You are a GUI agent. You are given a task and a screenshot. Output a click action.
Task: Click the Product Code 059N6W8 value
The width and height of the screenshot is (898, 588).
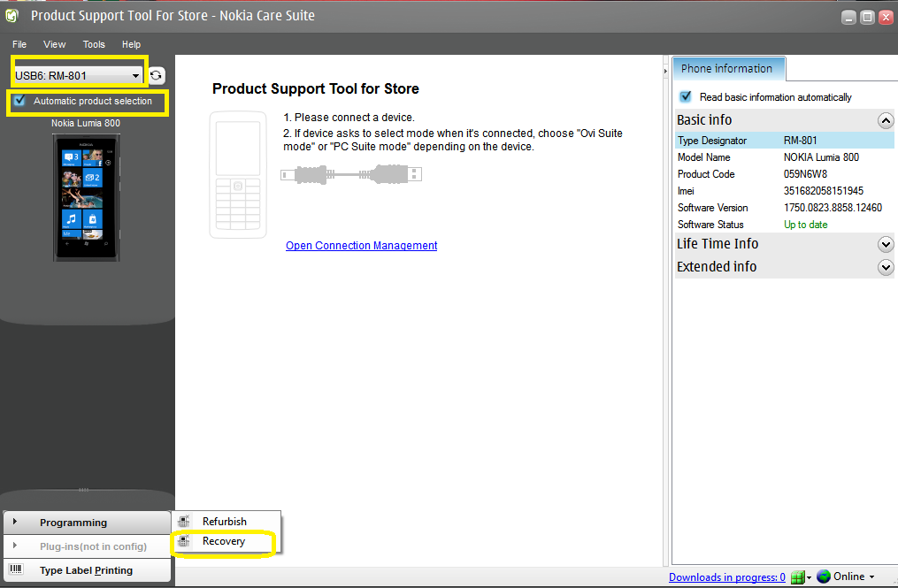click(805, 174)
